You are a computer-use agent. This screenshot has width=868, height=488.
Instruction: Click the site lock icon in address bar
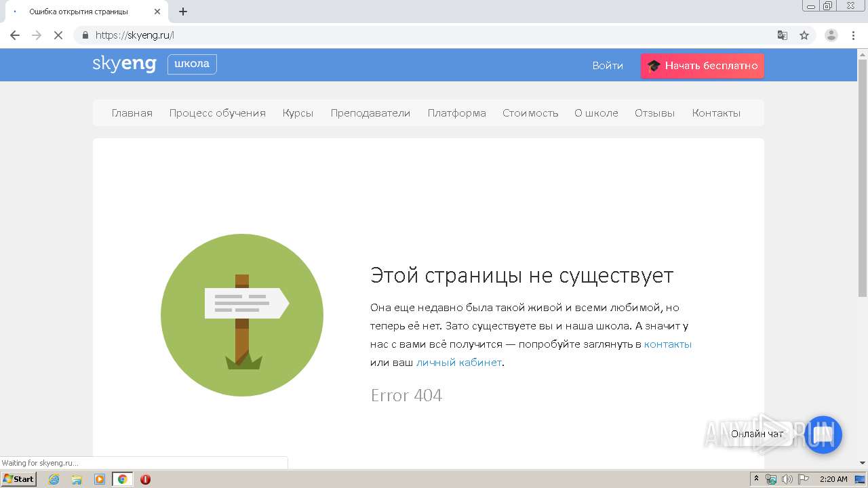click(85, 35)
